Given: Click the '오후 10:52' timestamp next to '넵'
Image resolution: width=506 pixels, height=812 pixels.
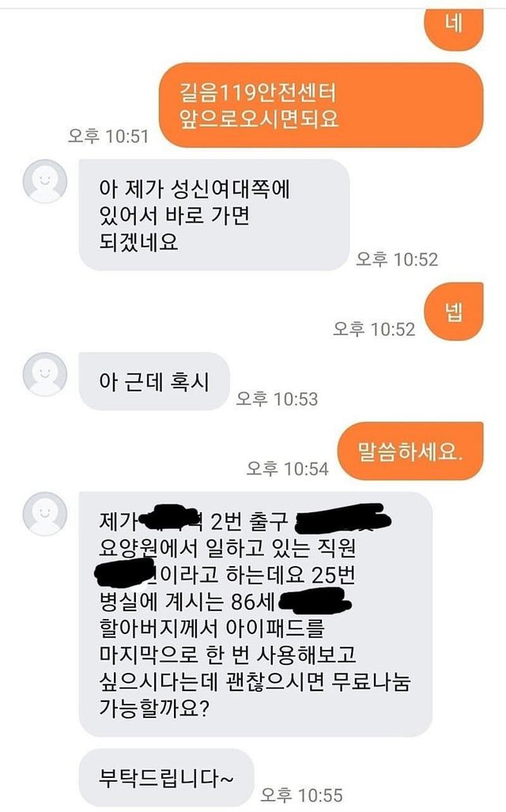Looking at the screenshot, I should 374,329.
